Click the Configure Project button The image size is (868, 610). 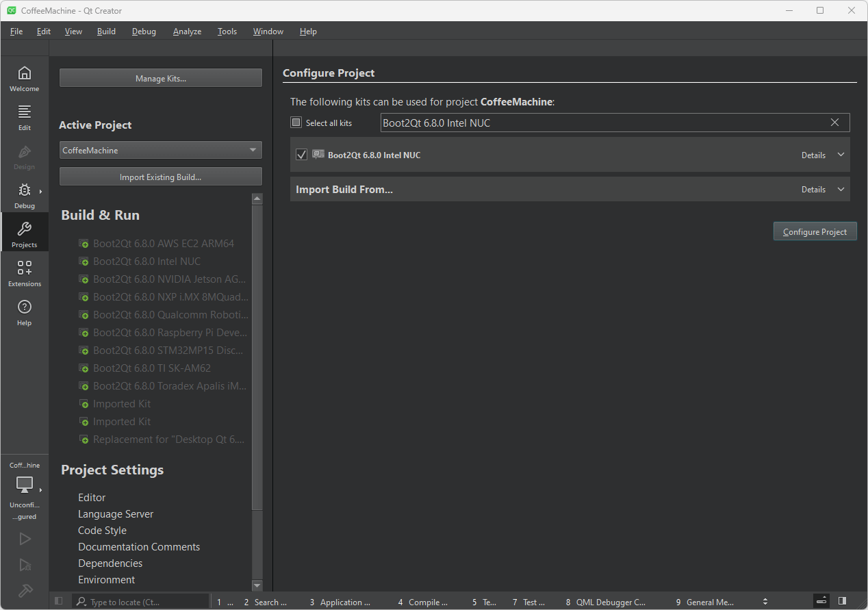[x=815, y=231]
